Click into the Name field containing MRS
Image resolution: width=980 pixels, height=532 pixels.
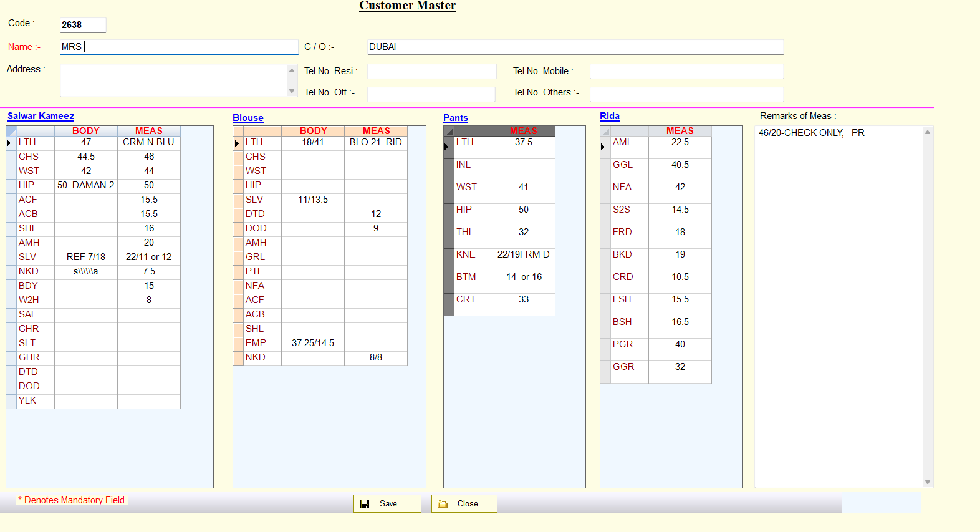click(179, 47)
